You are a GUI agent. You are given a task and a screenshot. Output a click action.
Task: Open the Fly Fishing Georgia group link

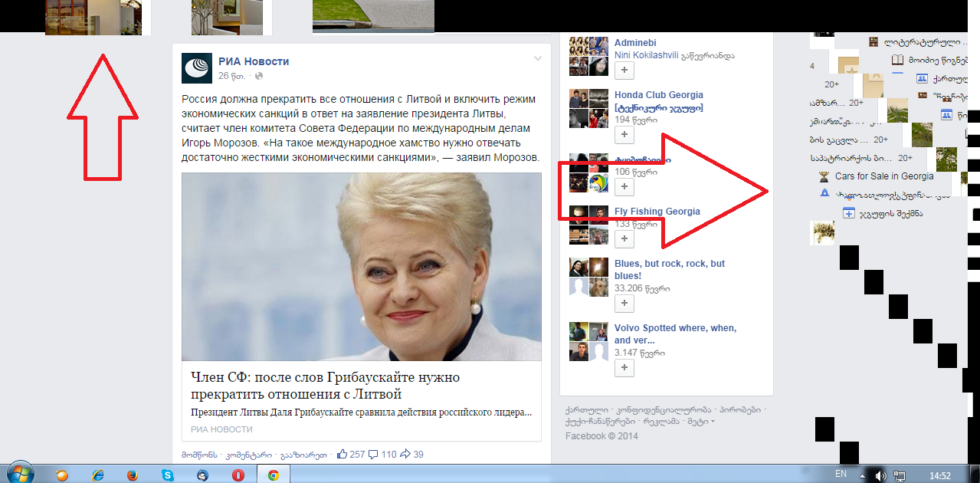pos(657,212)
